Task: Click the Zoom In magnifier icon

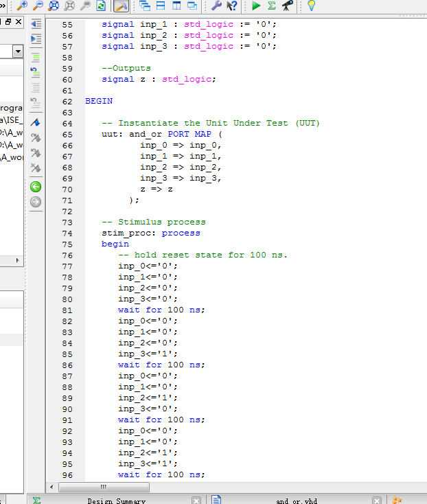Action: point(22,5)
